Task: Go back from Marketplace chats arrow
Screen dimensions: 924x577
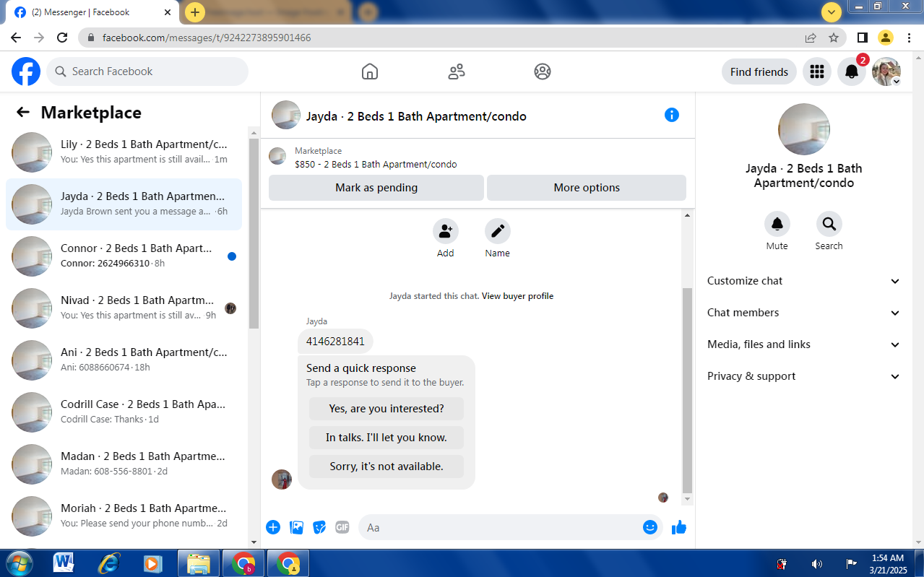Action: [x=23, y=112]
